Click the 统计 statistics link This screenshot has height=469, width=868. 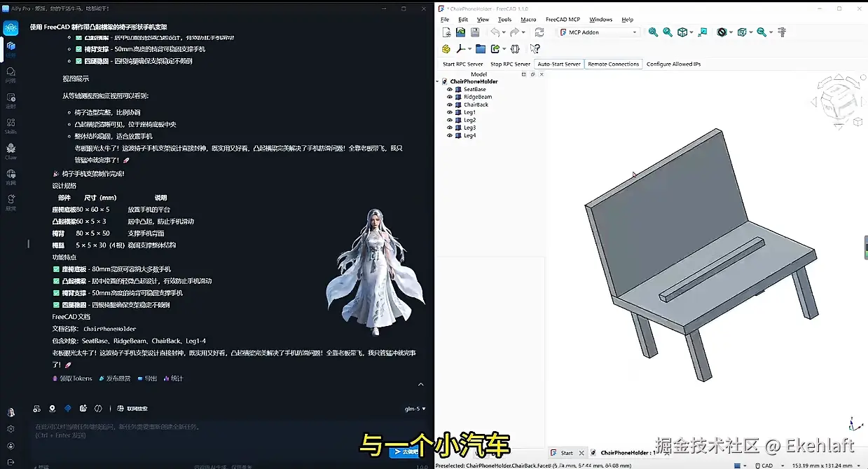(173, 378)
